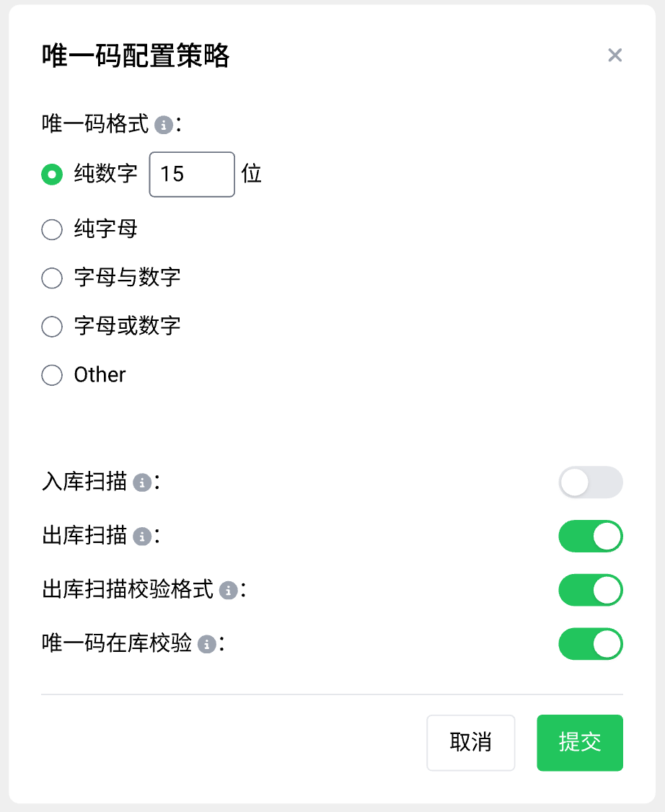Select the Other radio option
Image resolution: width=665 pixels, height=812 pixels.
(52, 376)
